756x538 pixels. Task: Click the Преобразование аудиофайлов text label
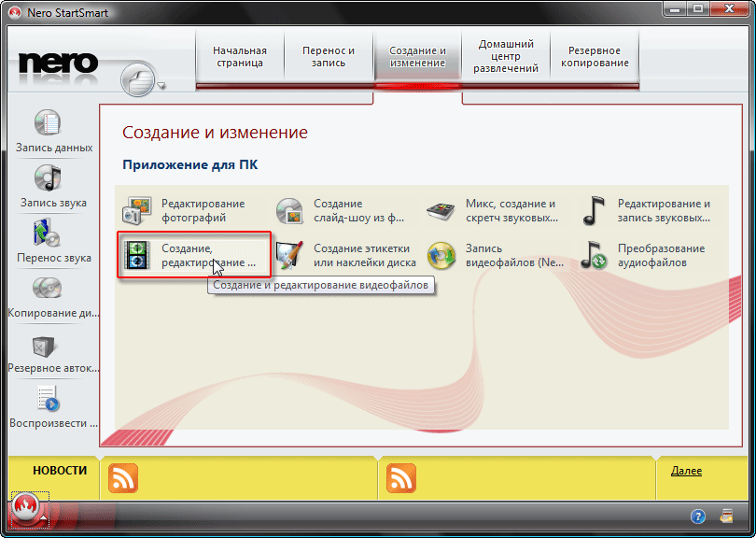click(661, 256)
